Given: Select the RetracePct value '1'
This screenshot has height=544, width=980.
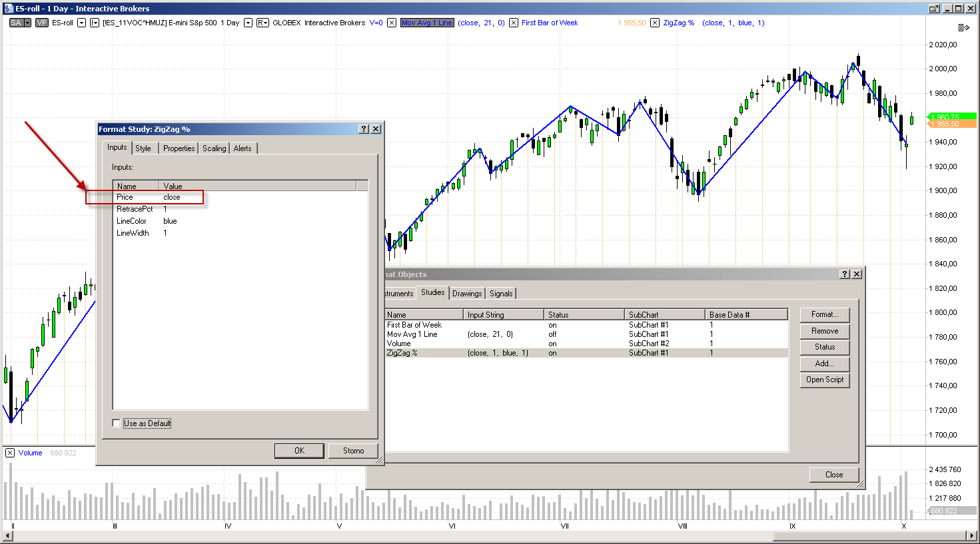Looking at the screenshot, I should pyautogui.click(x=165, y=209).
